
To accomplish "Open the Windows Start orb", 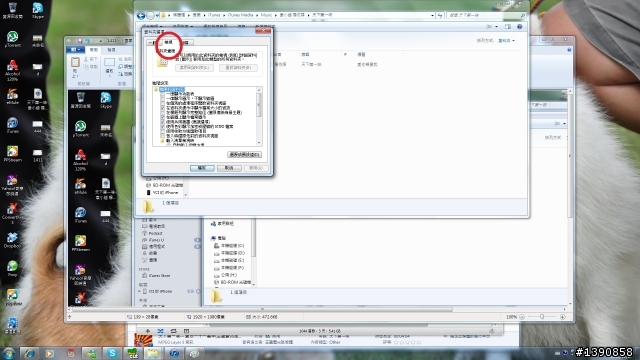I will (x=9, y=353).
